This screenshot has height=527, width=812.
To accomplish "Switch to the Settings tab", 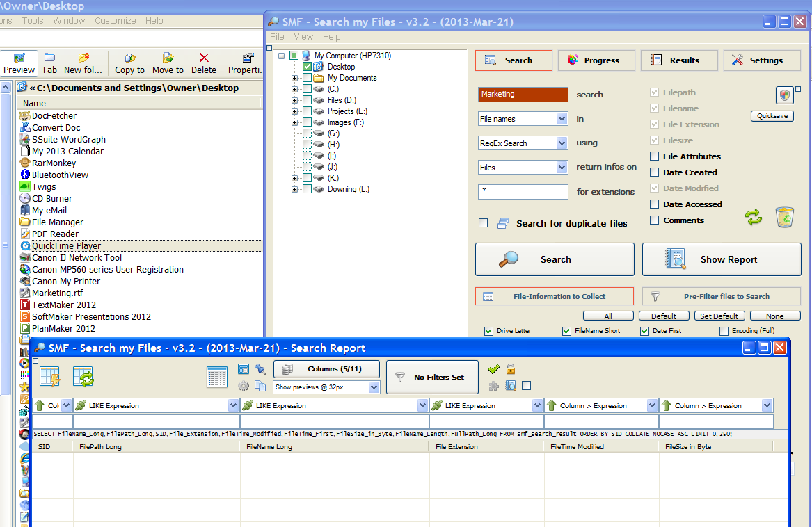I will (762, 60).
